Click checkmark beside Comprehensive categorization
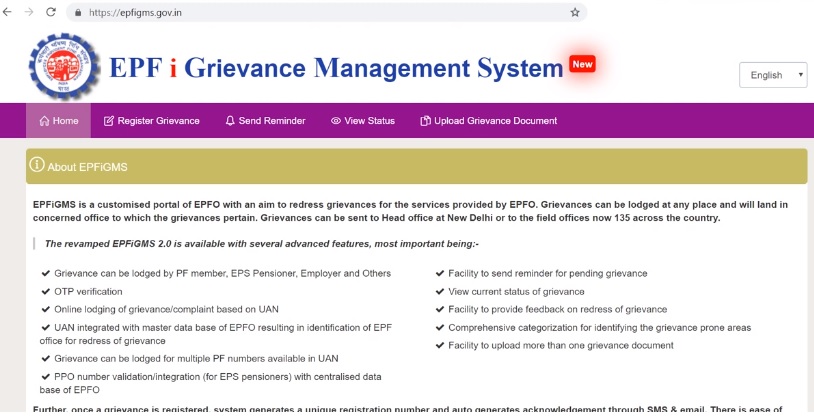This screenshot has height=416, width=814. pos(440,327)
